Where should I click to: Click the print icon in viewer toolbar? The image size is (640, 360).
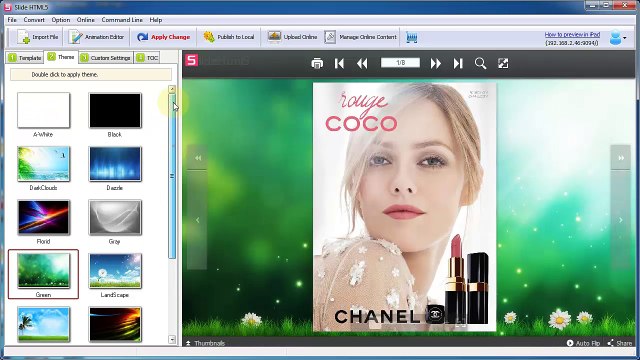point(317,63)
